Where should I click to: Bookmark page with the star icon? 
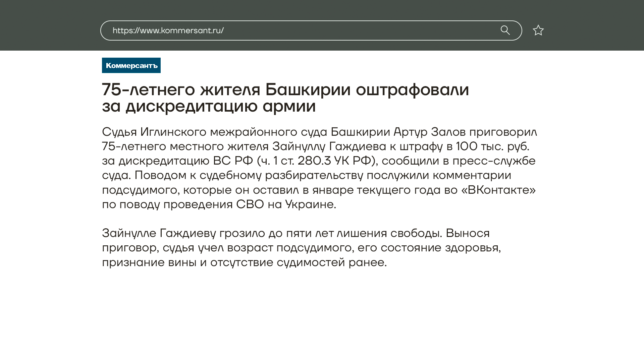(x=538, y=31)
